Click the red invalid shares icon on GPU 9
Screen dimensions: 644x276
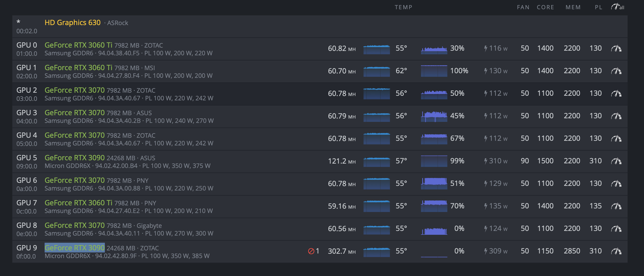click(x=311, y=251)
